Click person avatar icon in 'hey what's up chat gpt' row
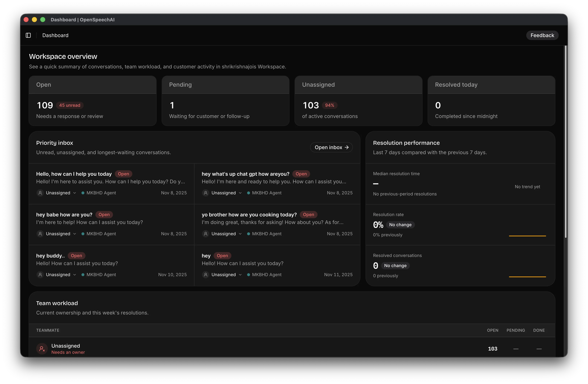Screen dimensions: 588x384 click(x=205, y=193)
